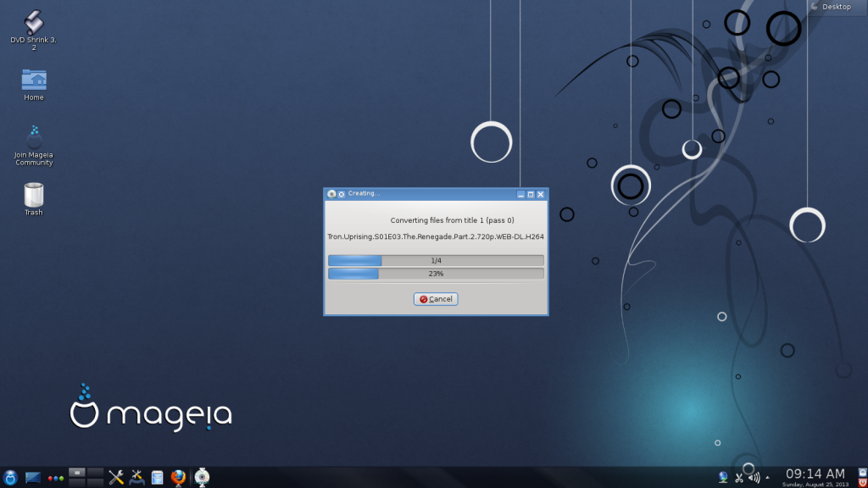The height and width of the screenshot is (488, 868).
Task: Open the Mageia application launcher menu
Action: [10, 477]
